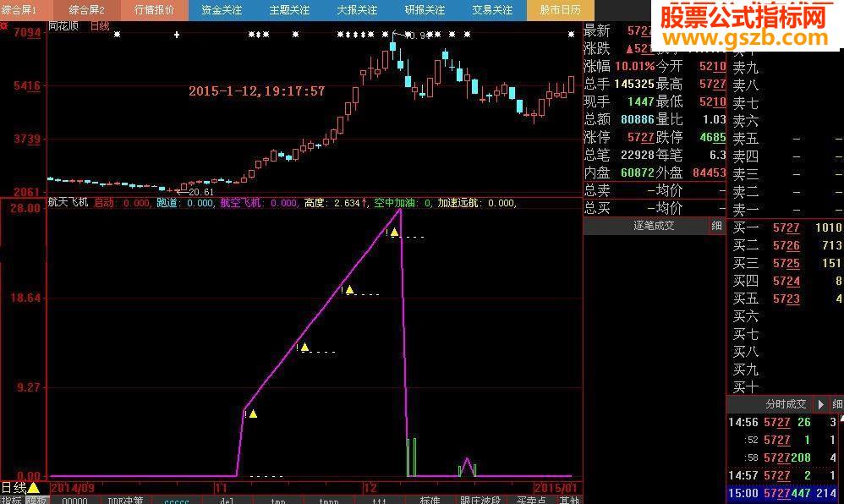Click the 28.00 indicator scale label
The image size is (844, 504).
(25, 208)
